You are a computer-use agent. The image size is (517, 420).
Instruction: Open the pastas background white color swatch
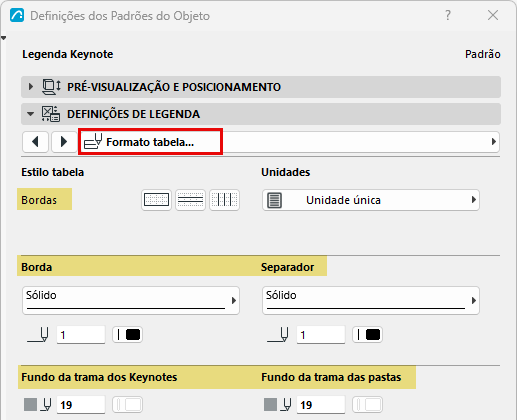[368, 405]
